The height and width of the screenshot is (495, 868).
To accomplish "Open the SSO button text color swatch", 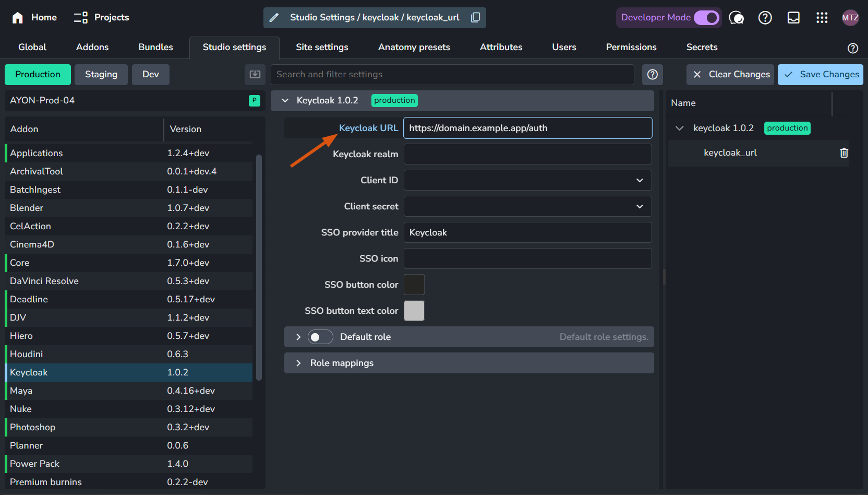I will 414,311.
